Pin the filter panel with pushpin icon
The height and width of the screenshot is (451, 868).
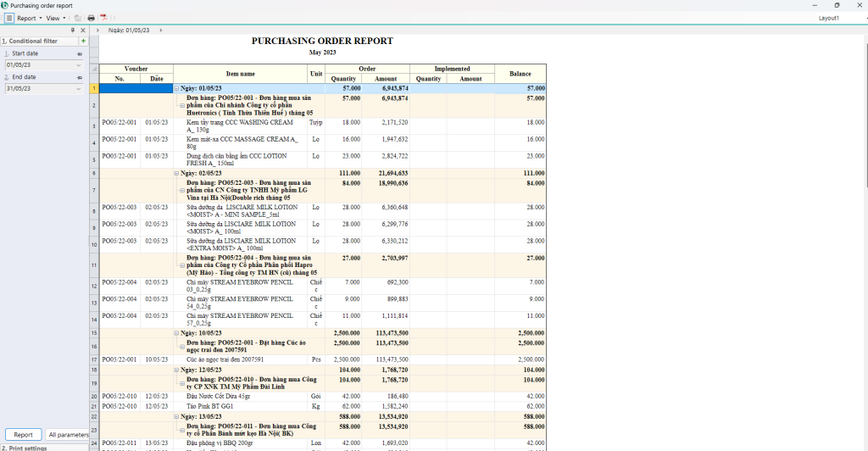pos(73,31)
